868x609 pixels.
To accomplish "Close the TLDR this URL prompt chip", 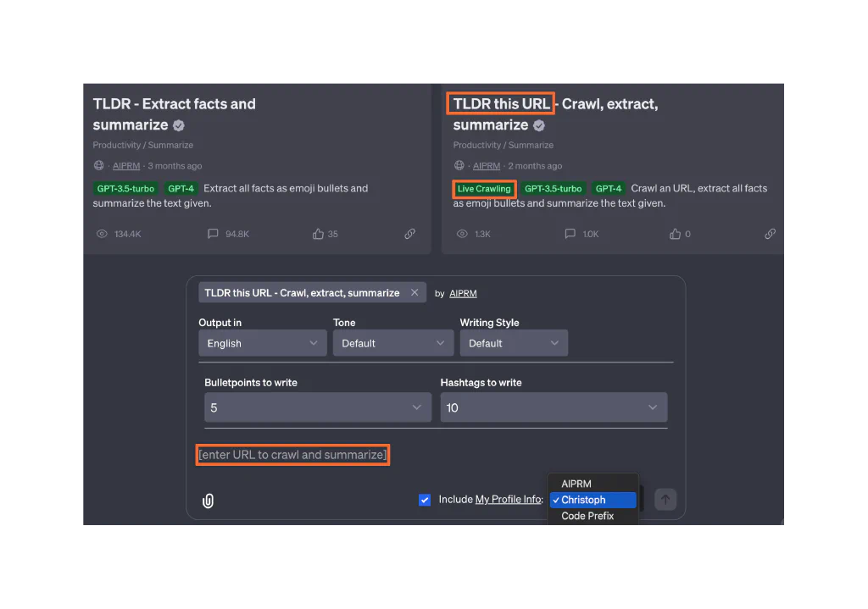I will pyautogui.click(x=415, y=293).
